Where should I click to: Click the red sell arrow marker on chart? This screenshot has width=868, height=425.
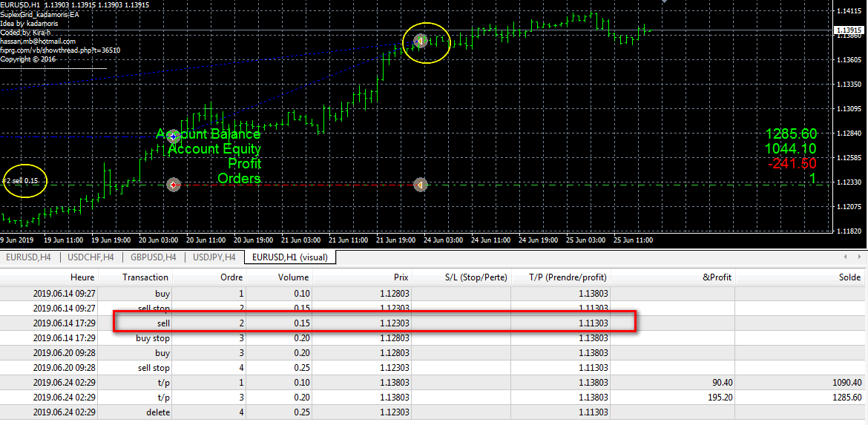click(x=173, y=184)
